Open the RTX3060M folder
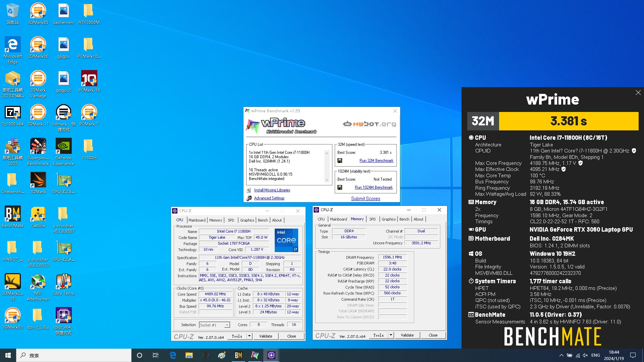The height and width of the screenshot is (362, 644). (89, 14)
